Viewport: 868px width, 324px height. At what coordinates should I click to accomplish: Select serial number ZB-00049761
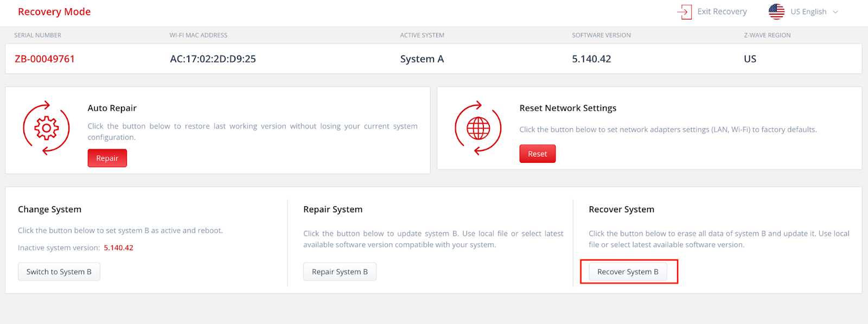click(x=44, y=59)
